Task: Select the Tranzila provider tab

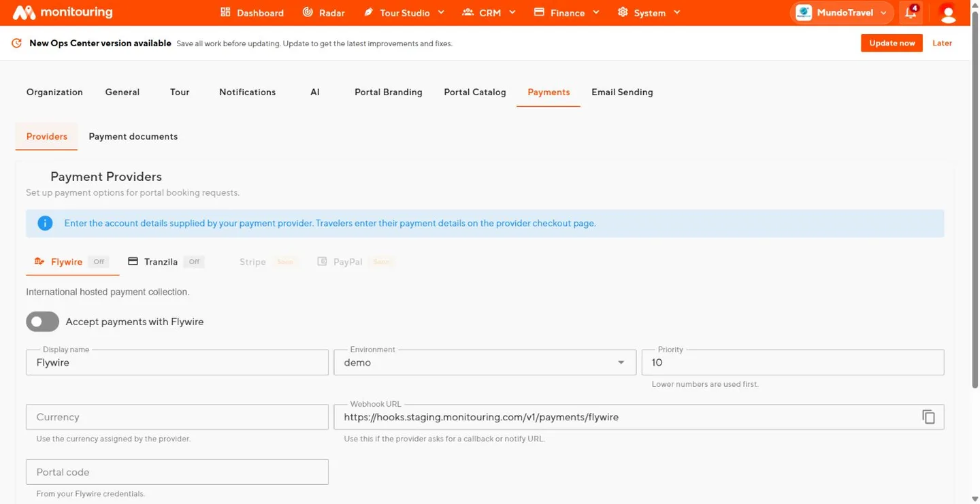Action: point(166,262)
